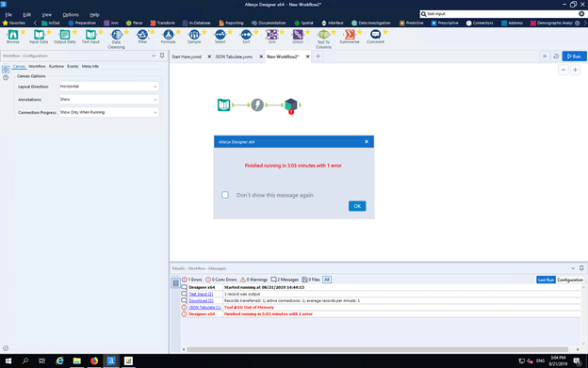Toggle favorite star on Formula tool

[x=178, y=32]
